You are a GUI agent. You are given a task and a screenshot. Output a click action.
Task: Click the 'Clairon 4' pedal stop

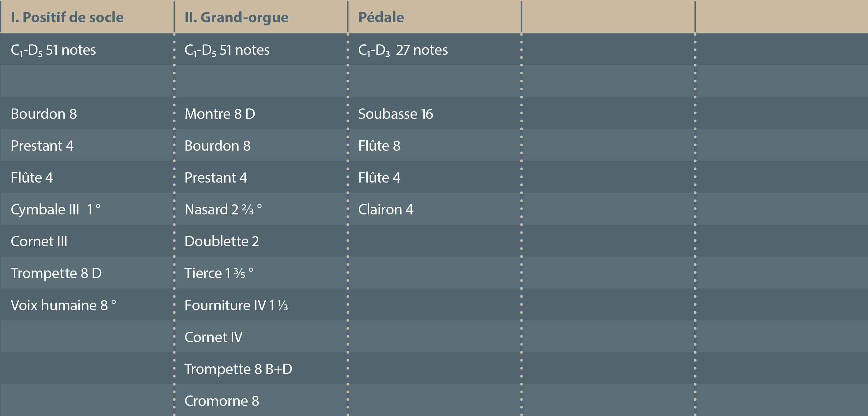point(385,210)
